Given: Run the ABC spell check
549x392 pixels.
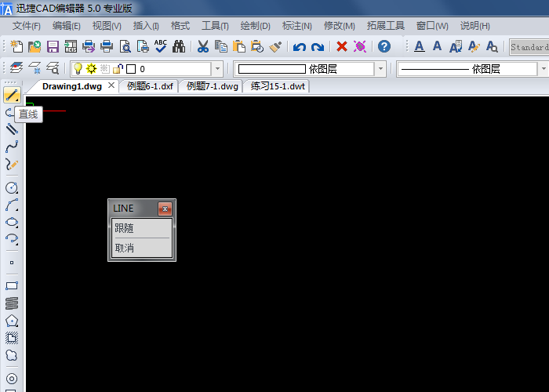Looking at the screenshot, I should 161,46.
